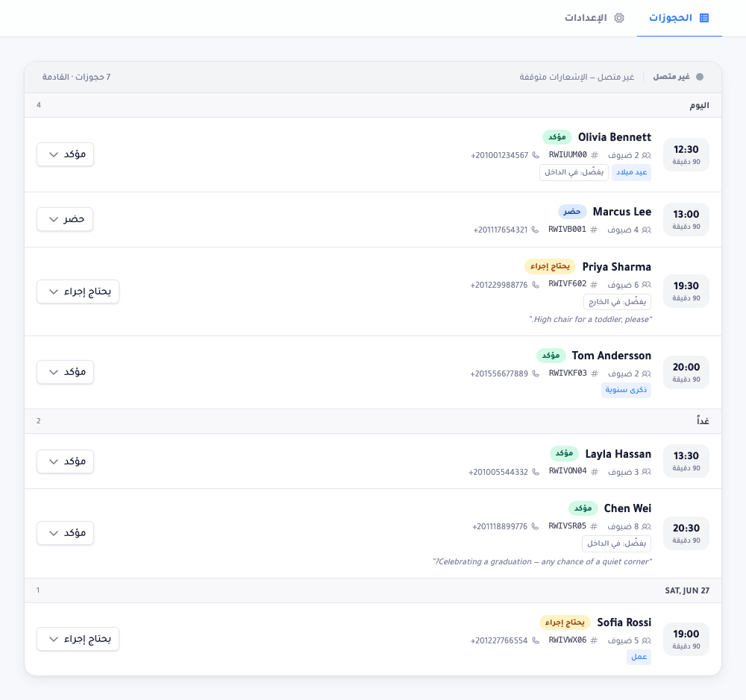This screenshot has height=700, width=746.
Task: Click reservation code RWIVKF03
Action: (x=568, y=373)
